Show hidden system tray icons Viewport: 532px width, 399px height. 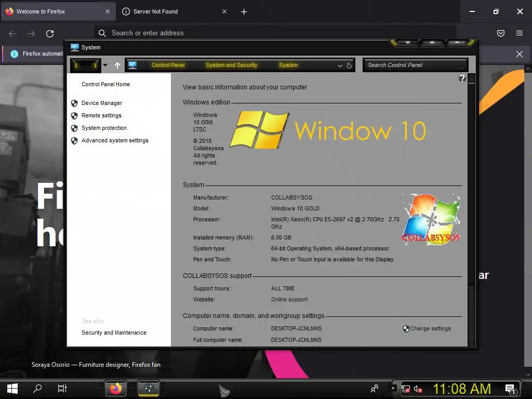393,388
